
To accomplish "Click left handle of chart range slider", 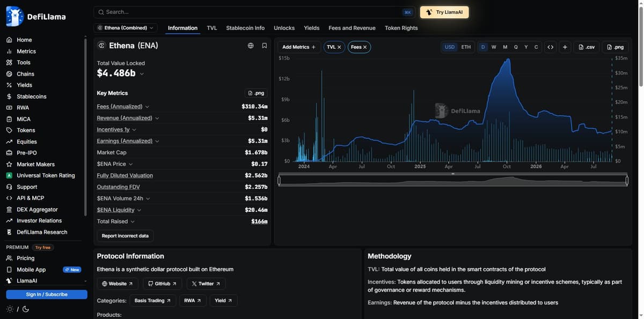I will click(279, 181).
